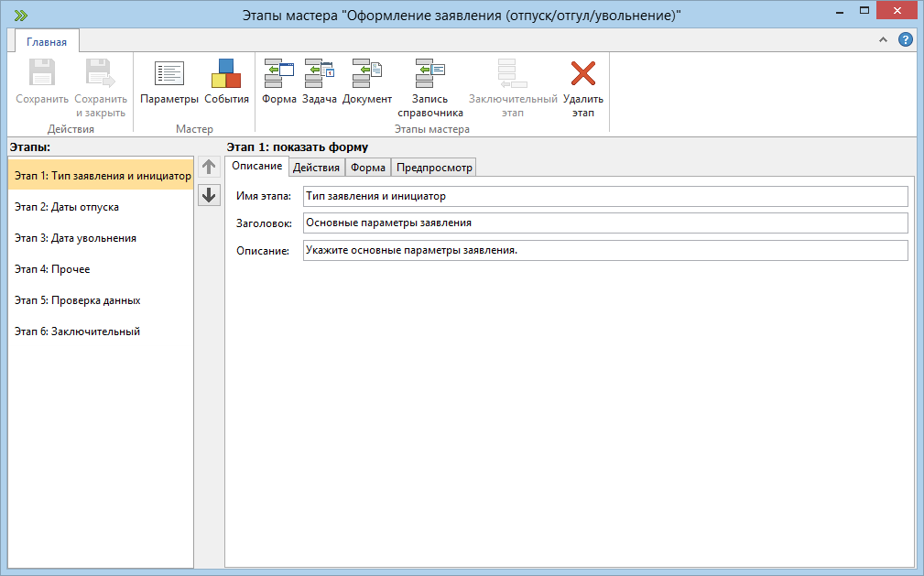Open the События events editor
The image size is (924, 576).
(226, 82)
